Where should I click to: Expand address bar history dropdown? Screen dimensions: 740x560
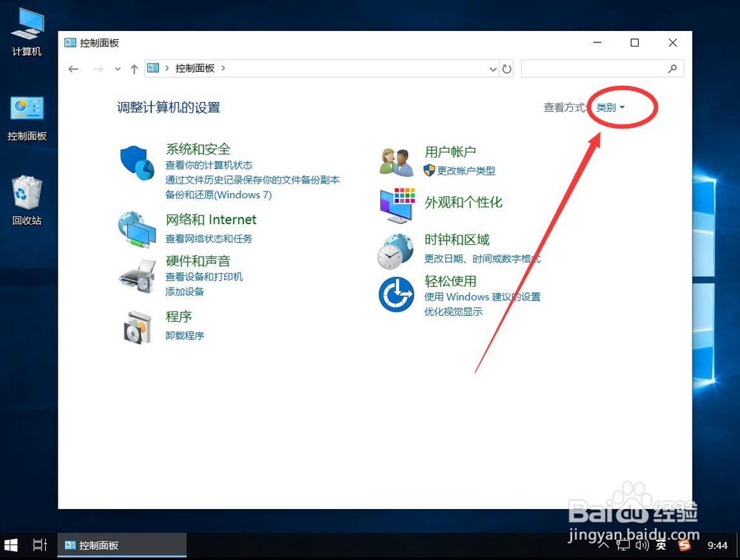pos(493,69)
